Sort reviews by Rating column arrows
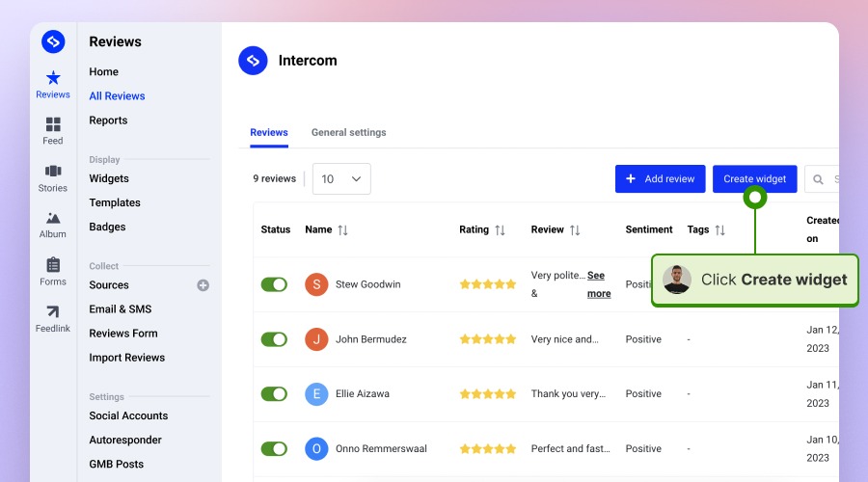 [500, 230]
